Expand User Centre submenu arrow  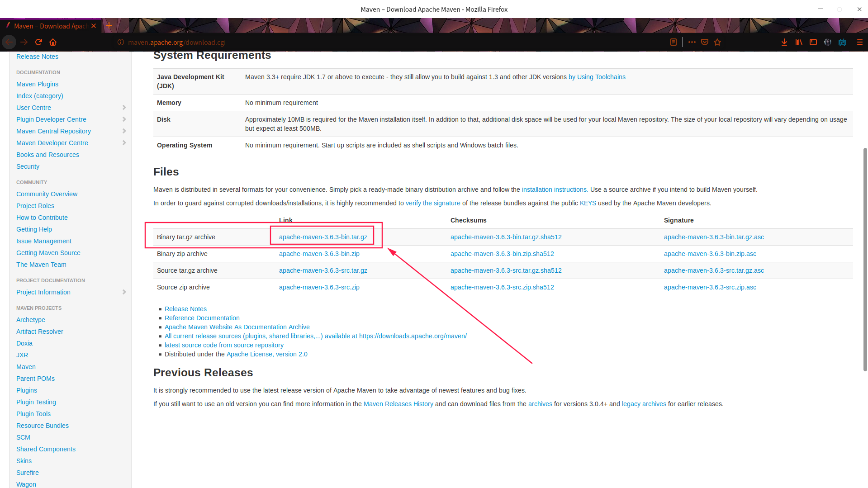124,108
